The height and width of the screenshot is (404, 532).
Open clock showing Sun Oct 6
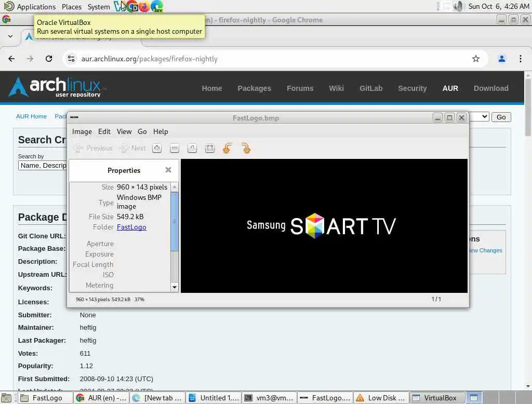pos(498,6)
